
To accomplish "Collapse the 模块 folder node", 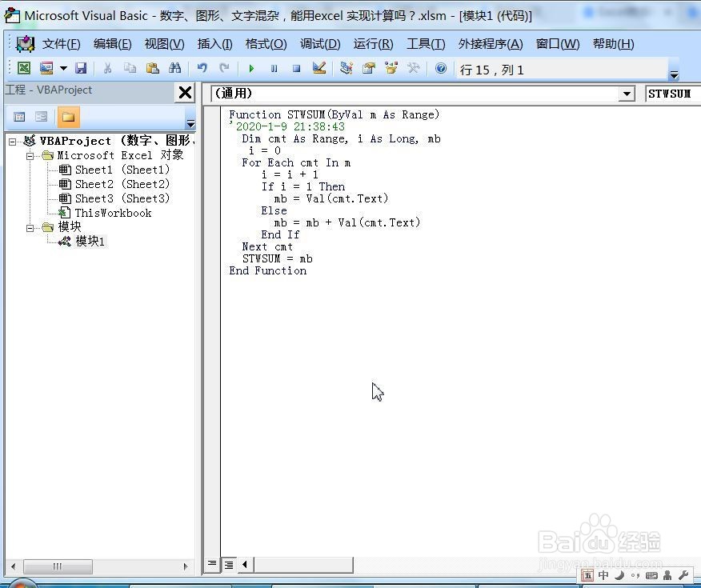I will [x=30, y=228].
